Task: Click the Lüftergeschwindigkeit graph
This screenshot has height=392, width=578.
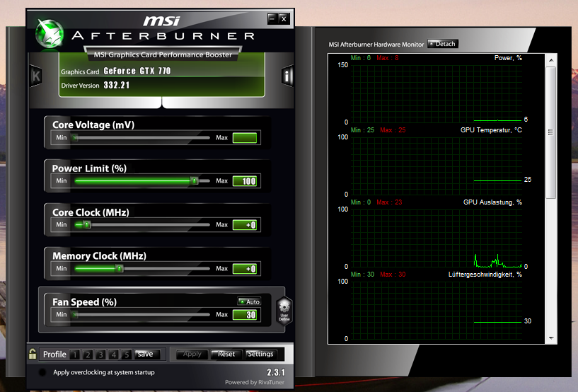Action: click(437, 311)
